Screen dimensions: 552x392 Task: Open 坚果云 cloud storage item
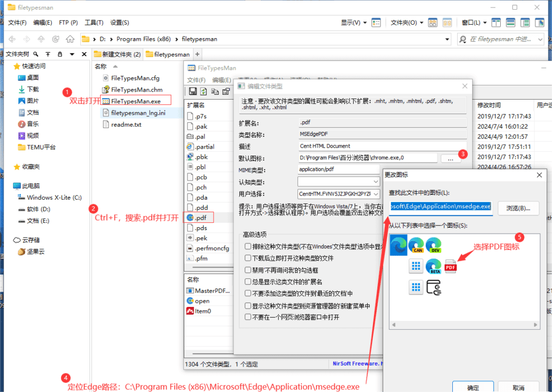(31, 251)
